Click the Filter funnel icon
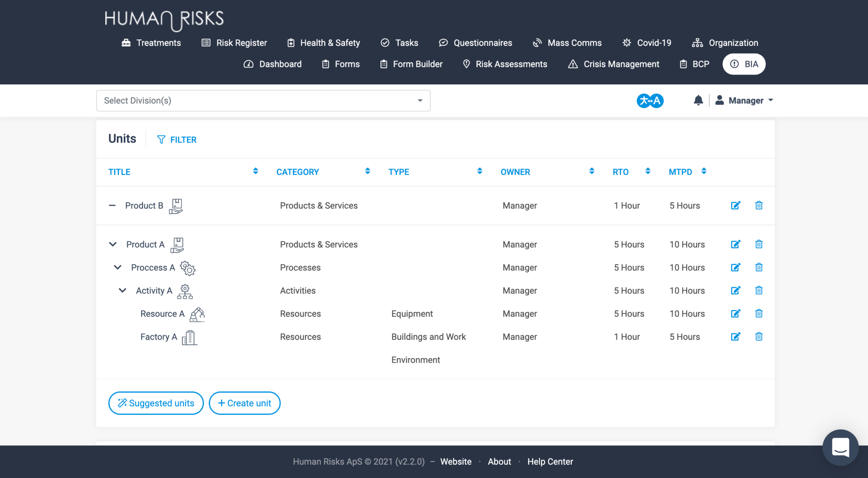 coord(161,140)
